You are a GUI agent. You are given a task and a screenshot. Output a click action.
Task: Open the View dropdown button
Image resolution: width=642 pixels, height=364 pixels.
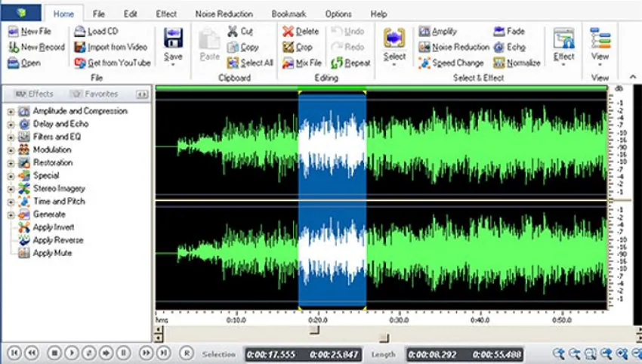coord(600,47)
